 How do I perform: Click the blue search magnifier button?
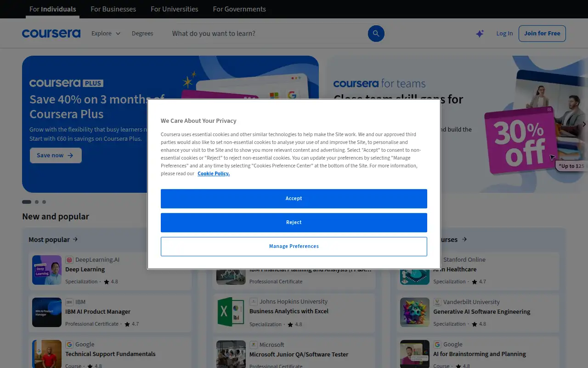click(x=376, y=33)
